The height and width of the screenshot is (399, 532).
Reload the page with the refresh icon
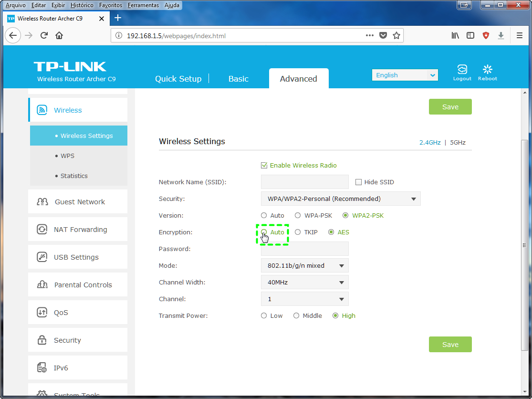coord(44,36)
